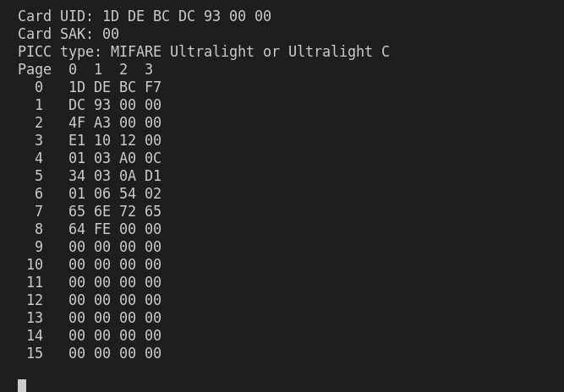
Task: Click byte FE in page 8 row
Action: click(x=102, y=229)
